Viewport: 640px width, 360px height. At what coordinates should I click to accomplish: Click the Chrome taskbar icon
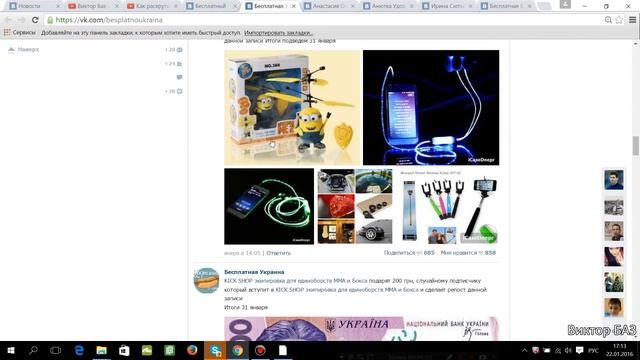[238, 350]
